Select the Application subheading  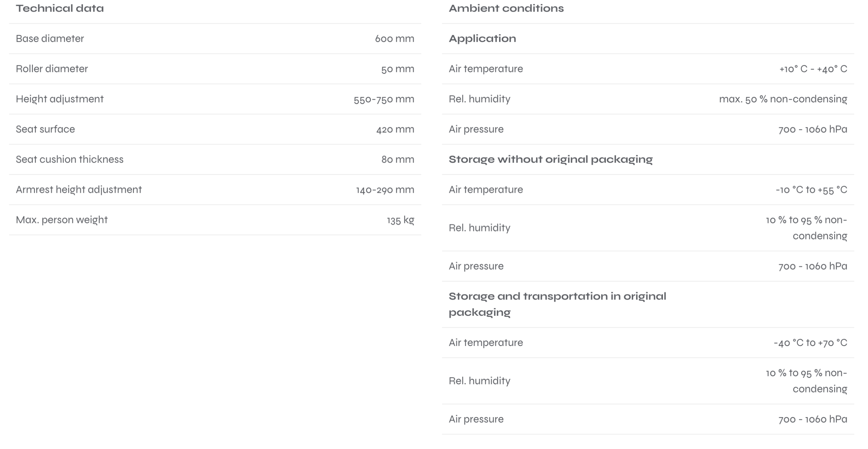482,39
